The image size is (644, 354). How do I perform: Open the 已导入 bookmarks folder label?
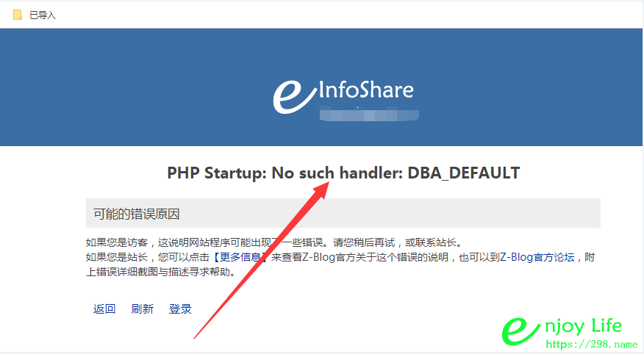coord(43,15)
